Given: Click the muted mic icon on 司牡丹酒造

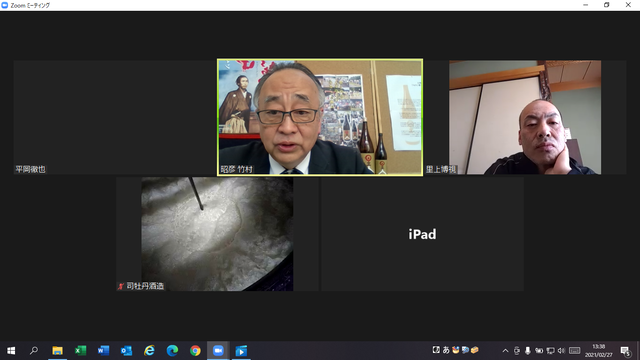Looking at the screenshot, I should [121, 286].
